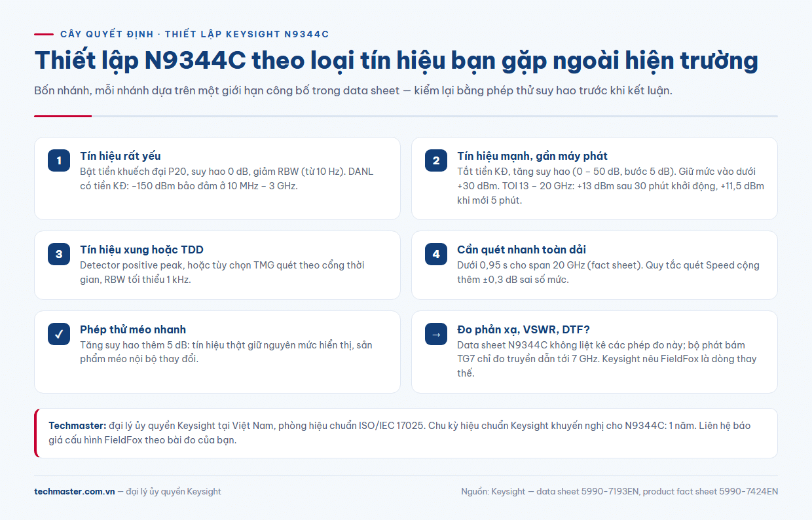Click the red accent divider under subtitle

(x=63, y=116)
